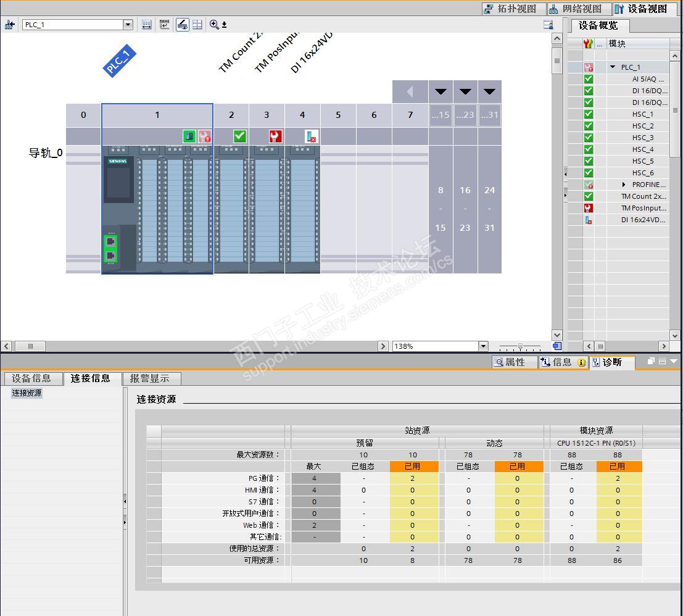683x616 pixels.
Task: Click the green RUN status icon on slot 1
Action: [x=189, y=136]
